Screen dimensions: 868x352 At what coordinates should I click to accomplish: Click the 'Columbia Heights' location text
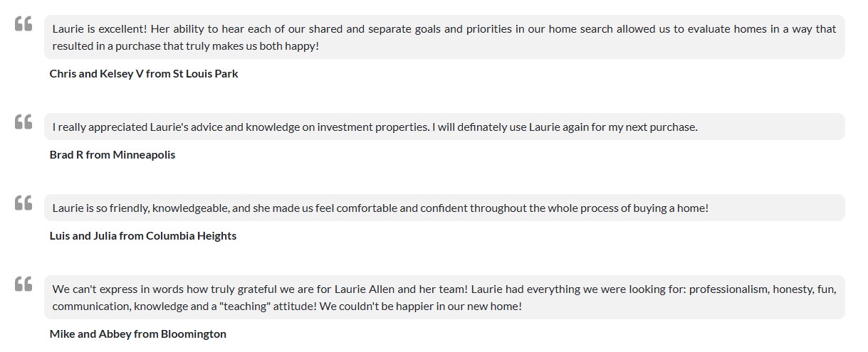(191, 236)
